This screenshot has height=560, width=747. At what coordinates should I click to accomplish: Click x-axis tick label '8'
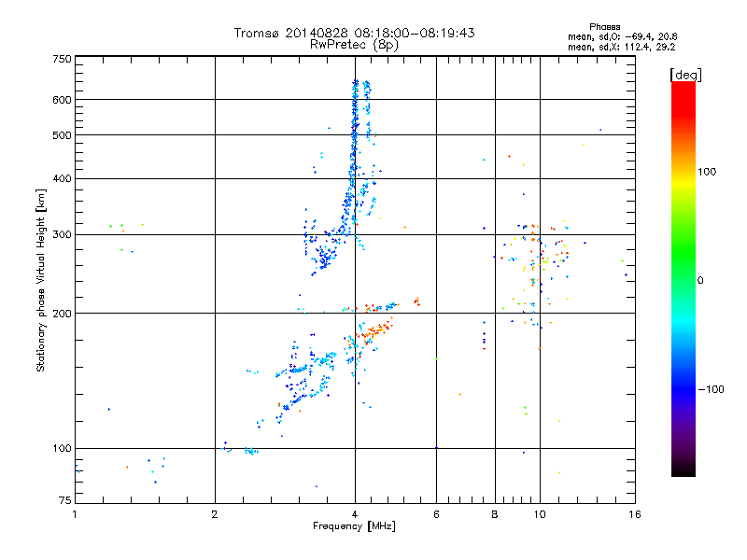(495, 514)
